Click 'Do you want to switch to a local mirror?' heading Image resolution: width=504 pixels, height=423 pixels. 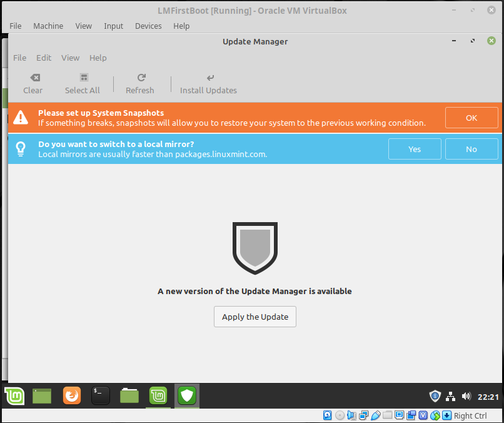tap(116, 144)
